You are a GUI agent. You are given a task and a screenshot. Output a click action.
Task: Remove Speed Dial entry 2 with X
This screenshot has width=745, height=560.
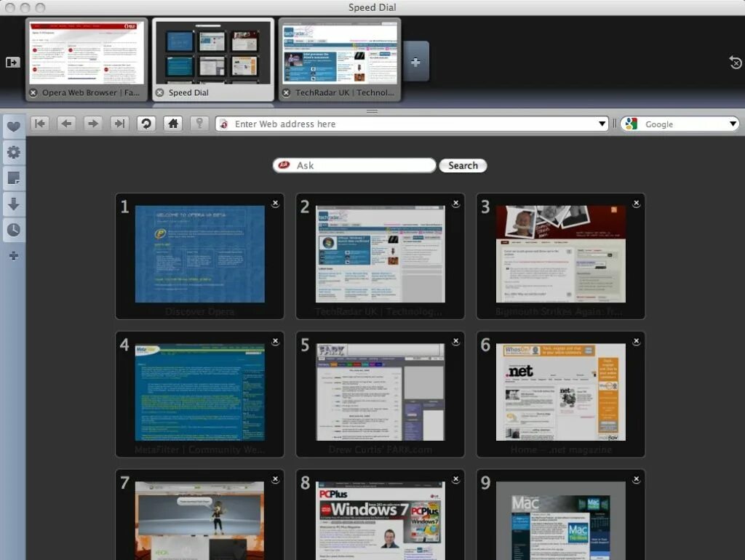[x=455, y=204]
